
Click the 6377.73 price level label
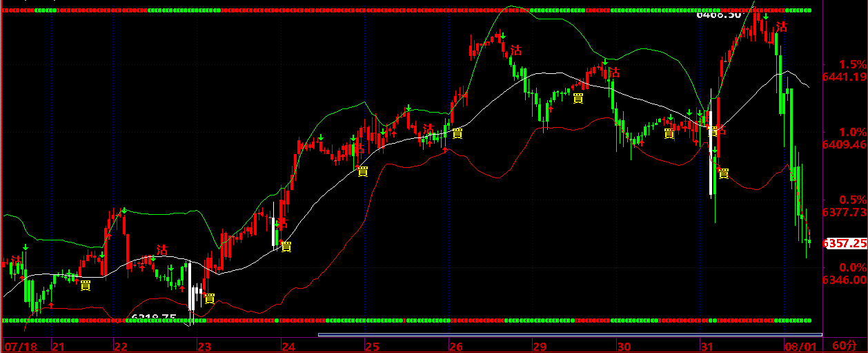click(844, 213)
